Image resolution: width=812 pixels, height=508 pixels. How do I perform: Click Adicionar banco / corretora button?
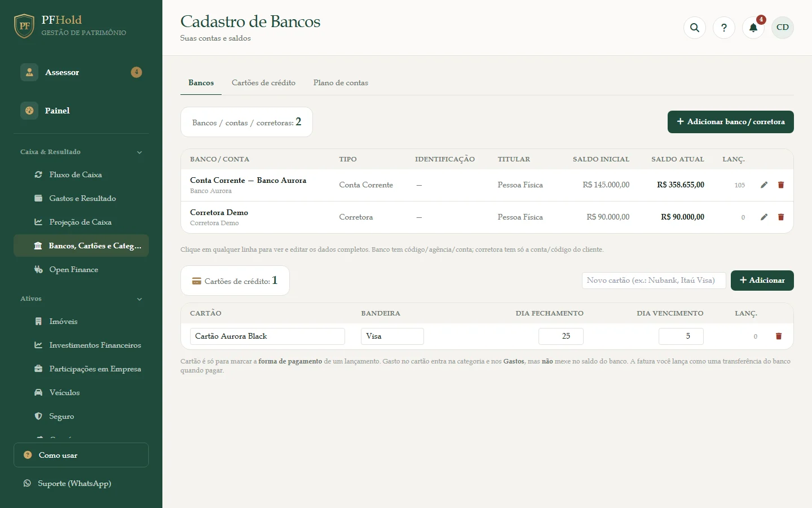[731, 122]
